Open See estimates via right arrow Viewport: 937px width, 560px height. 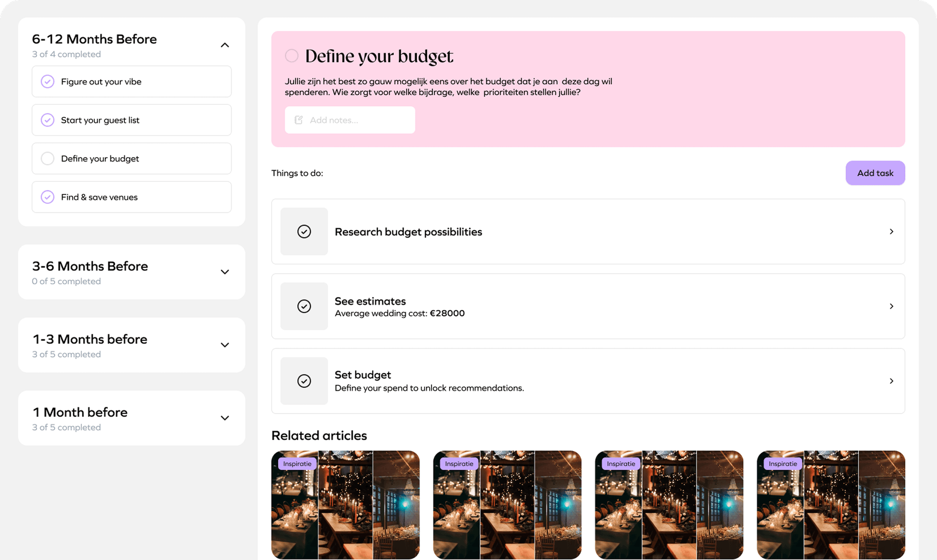tap(891, 306)
